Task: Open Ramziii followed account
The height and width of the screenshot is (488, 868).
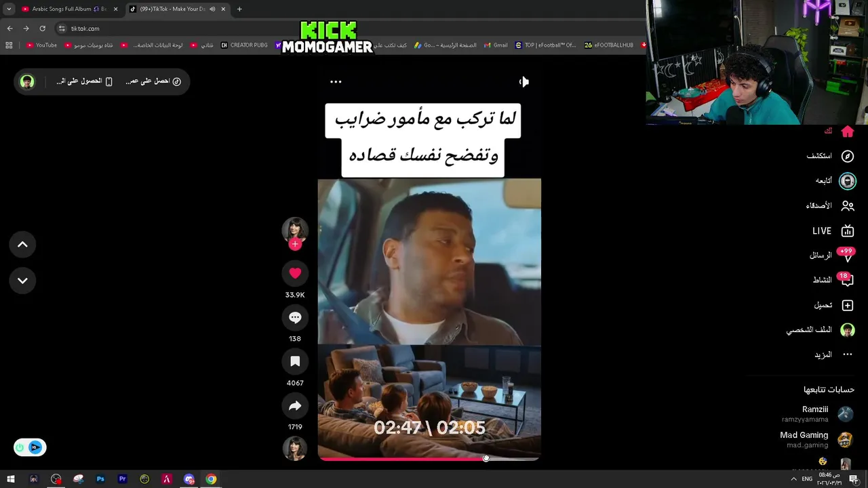Action: click(x=817, y=413)
